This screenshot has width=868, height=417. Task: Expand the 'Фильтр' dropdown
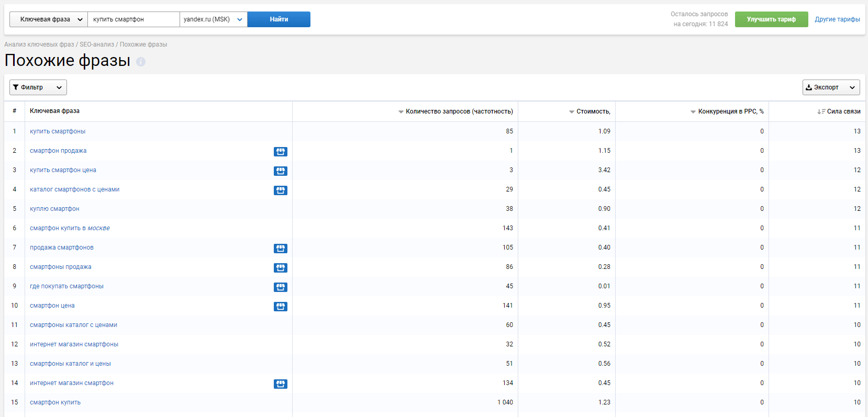click(x=38, y=87)
